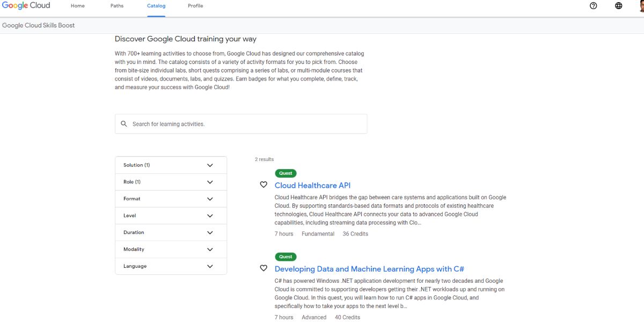The height and width of the screenshot is (322, 644).
Task: Switch to the Paths tab
Action: (x=117, y=6)
